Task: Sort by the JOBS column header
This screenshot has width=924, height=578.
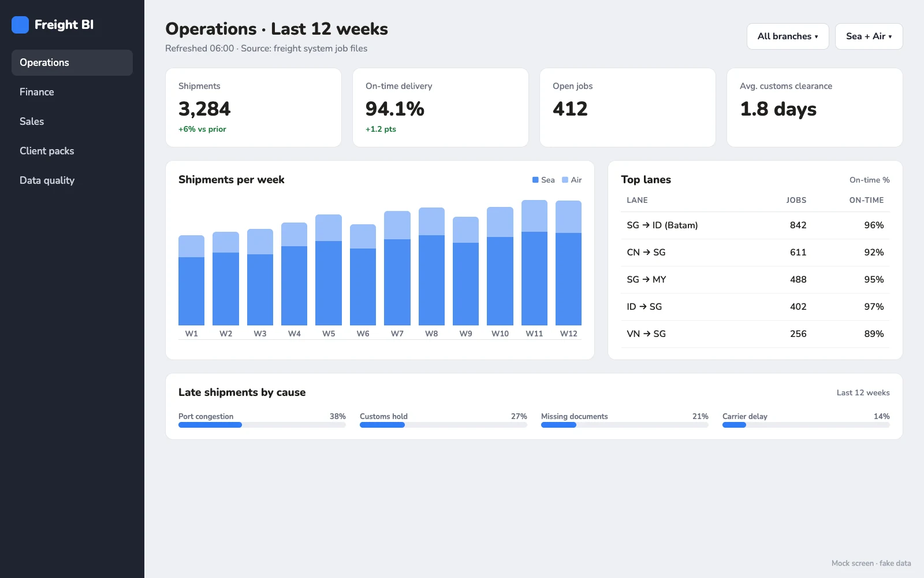Action: (x=796, y=200)
